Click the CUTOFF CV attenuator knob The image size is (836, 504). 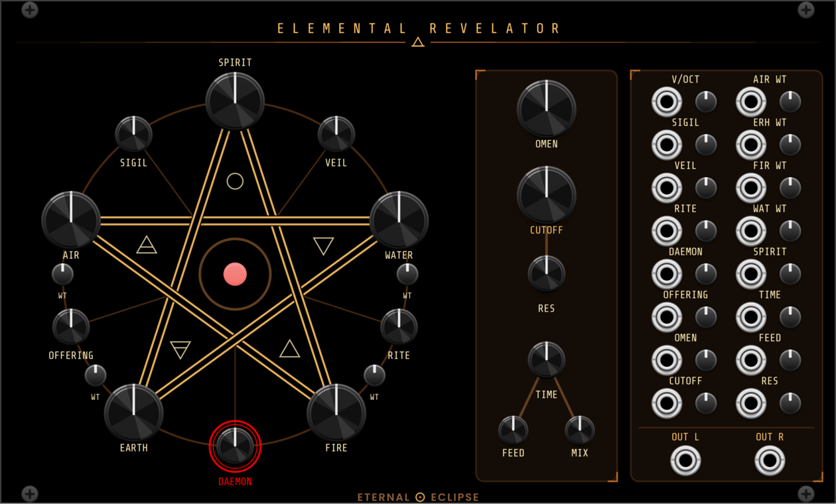(706, 404)
